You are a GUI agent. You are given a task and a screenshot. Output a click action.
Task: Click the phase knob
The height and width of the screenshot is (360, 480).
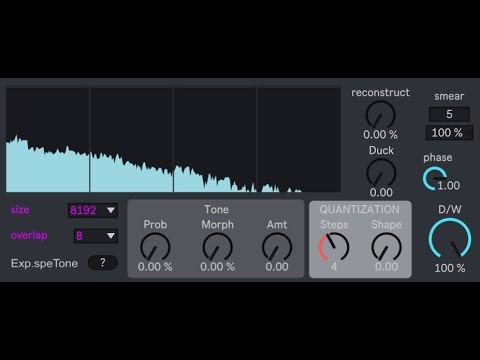click(x=435, y=179)
